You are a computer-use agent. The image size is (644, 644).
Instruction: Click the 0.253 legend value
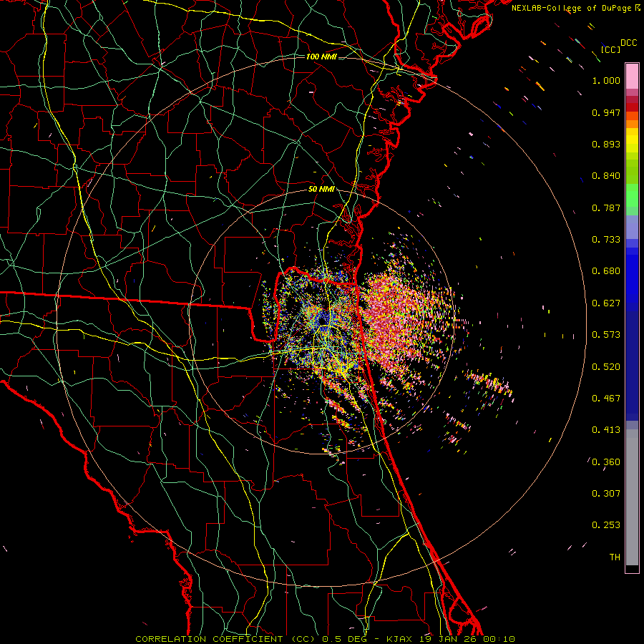click(x=606, y=525)
